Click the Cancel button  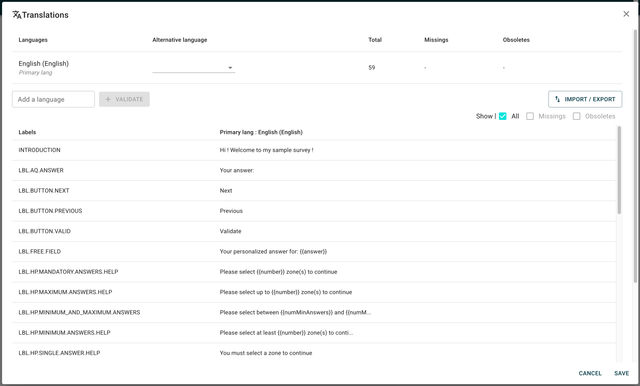590,373
